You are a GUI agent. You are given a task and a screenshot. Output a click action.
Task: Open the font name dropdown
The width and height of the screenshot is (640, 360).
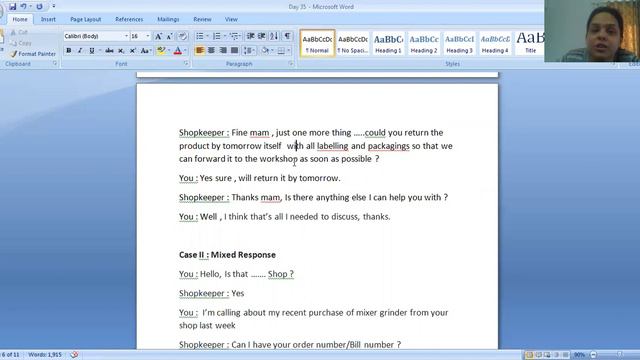coord(126,36)
